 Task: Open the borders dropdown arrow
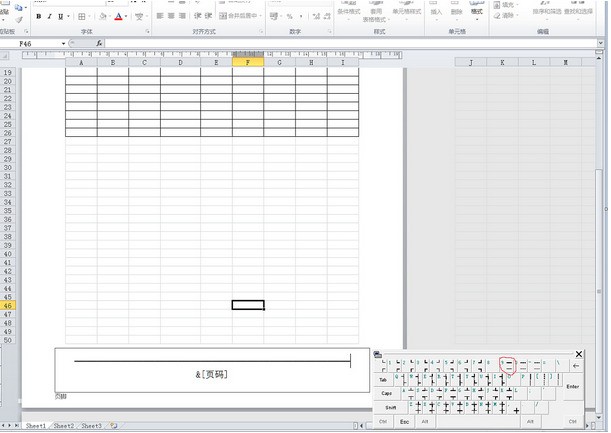90,16
